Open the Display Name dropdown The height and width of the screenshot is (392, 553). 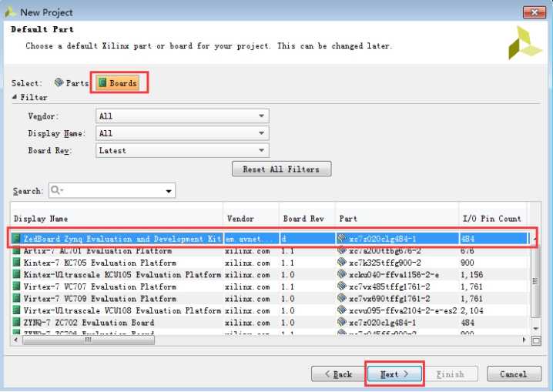[183, 133]
